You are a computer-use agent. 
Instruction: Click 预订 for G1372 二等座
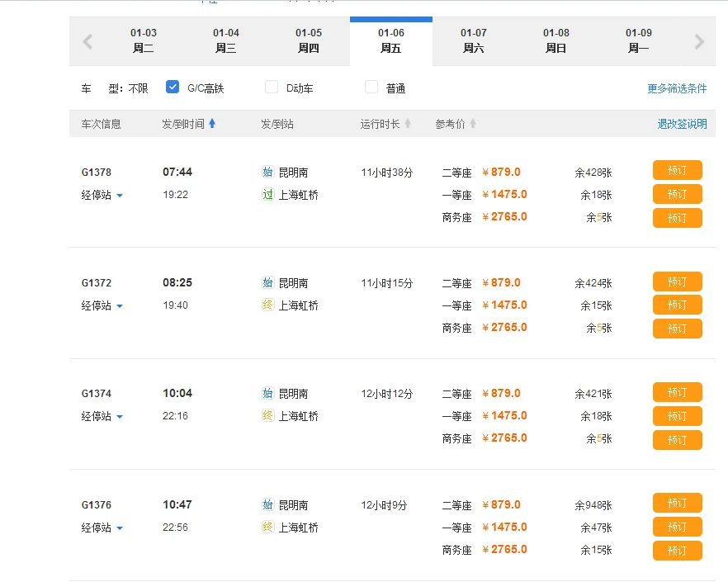point(677,282)
